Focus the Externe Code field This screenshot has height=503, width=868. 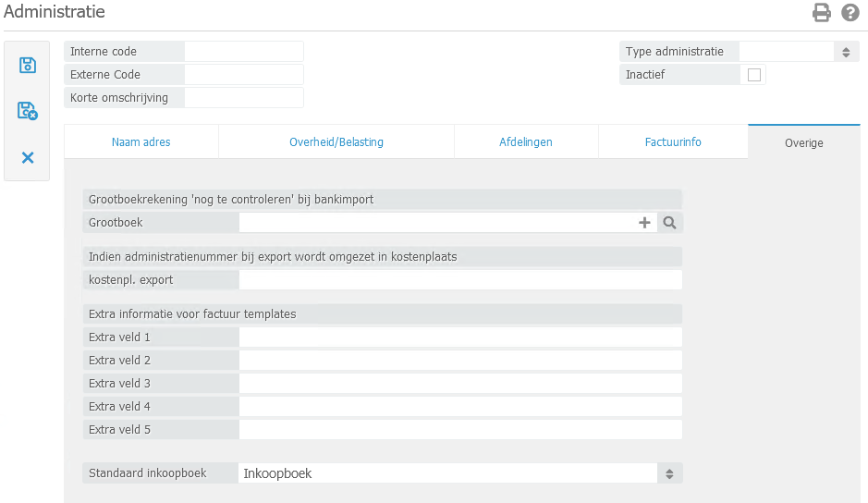point(244,75)
